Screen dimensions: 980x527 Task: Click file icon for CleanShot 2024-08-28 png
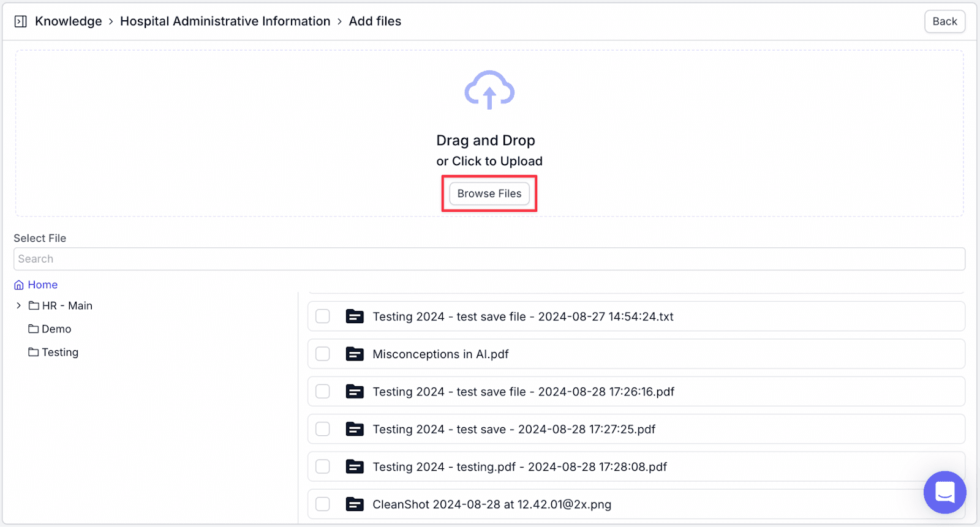(x=355, y=504)
